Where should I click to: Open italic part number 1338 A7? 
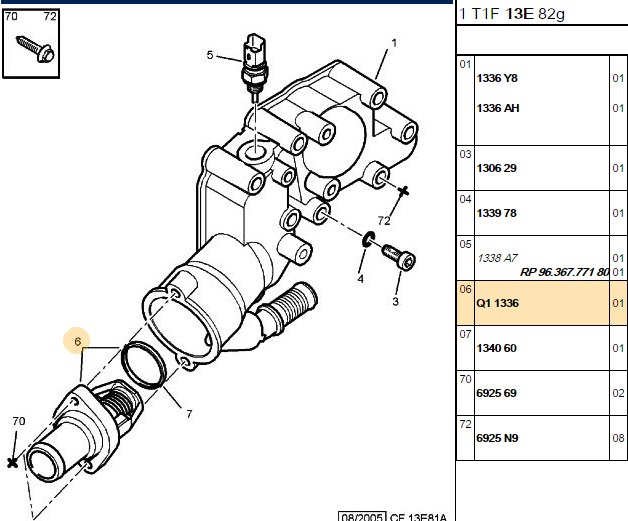[497, 258]
